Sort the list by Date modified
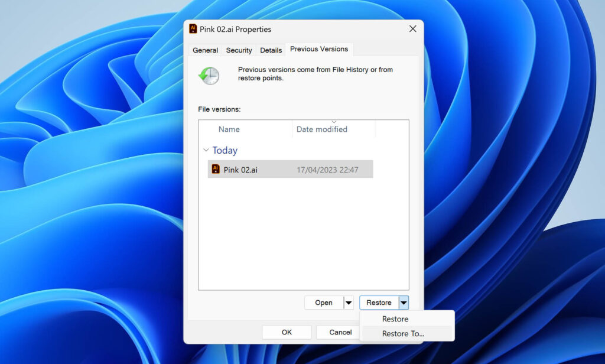The height and width of the screenshot is (364, 605). pos(322,129)
